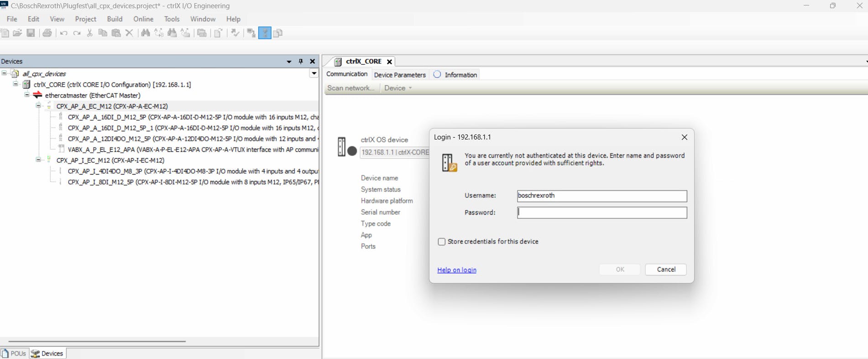868x359 pixels.
Task: Click the device download toolbar icon
Action: [x=251, y=33]
